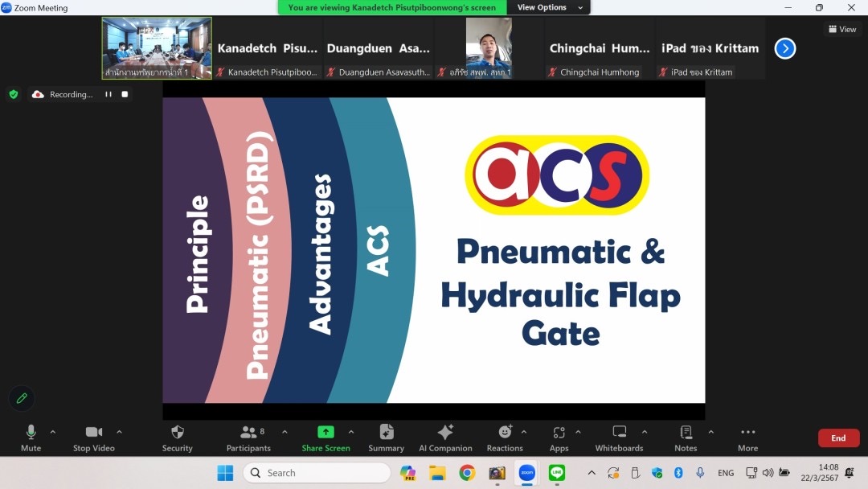
Task: Open Copilot from the taskbar
Action: (x=408, y=473)
